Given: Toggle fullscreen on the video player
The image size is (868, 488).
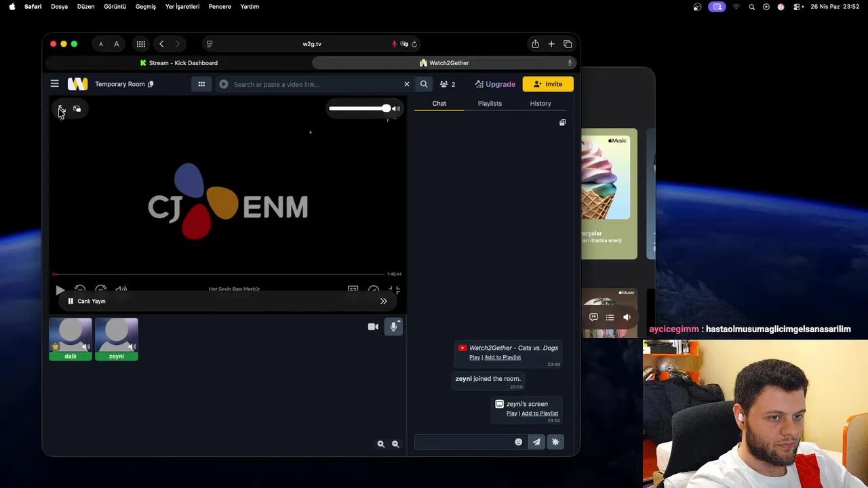Looking at the screenshot, I should tap(395, 290).
